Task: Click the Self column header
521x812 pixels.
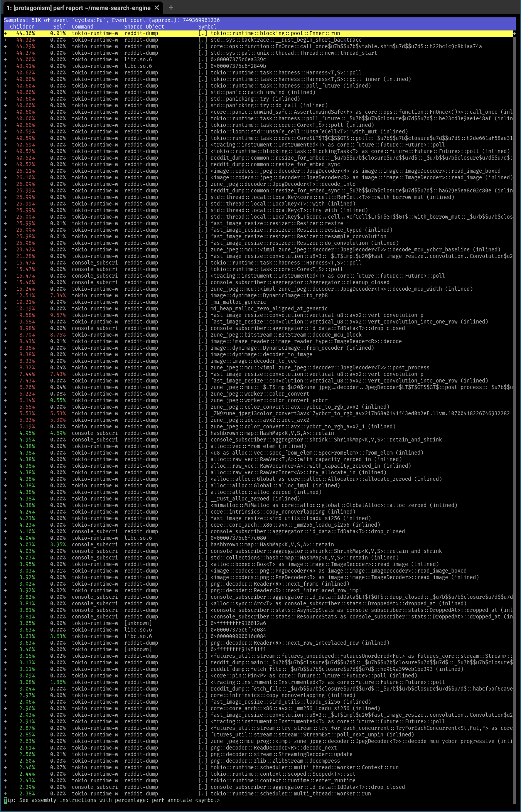Action: click(x=59, y=27)
